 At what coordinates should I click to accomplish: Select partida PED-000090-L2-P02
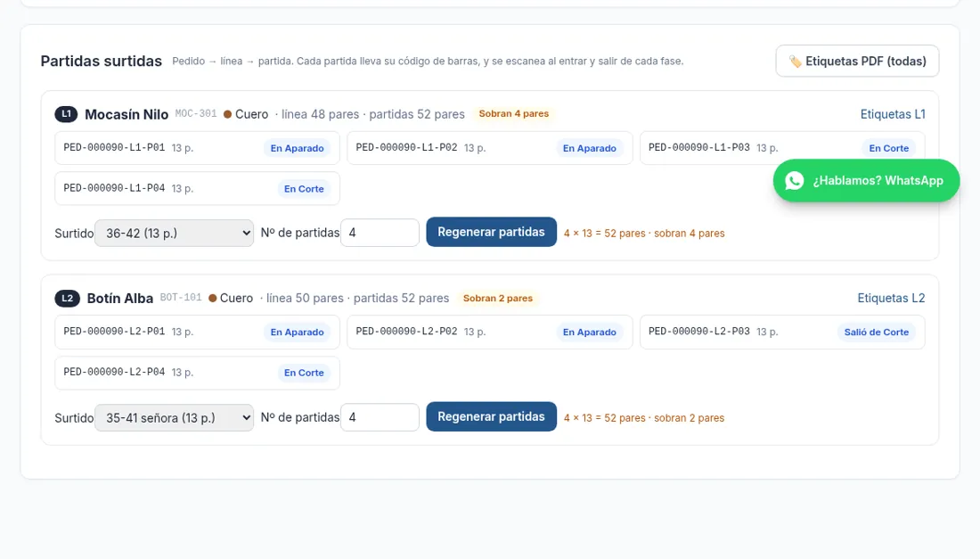[490, 332]
